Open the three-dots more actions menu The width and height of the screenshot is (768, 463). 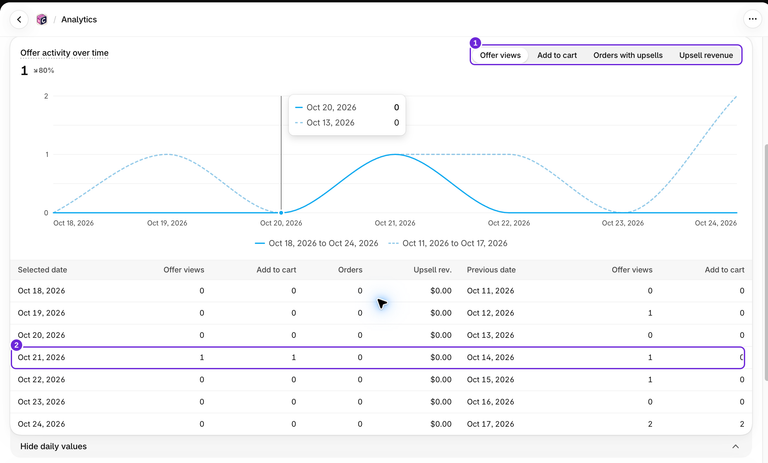click(x=752, y=19)
